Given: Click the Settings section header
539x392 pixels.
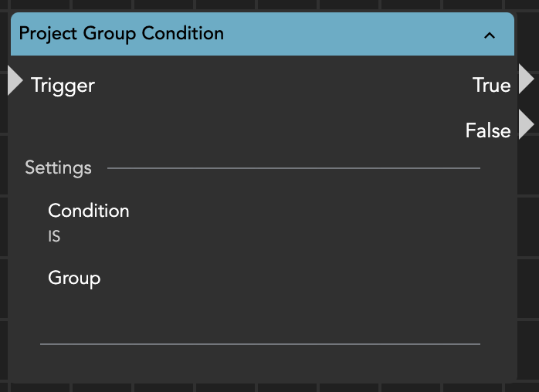Looking at the screenshot, I should pos(58,167).
